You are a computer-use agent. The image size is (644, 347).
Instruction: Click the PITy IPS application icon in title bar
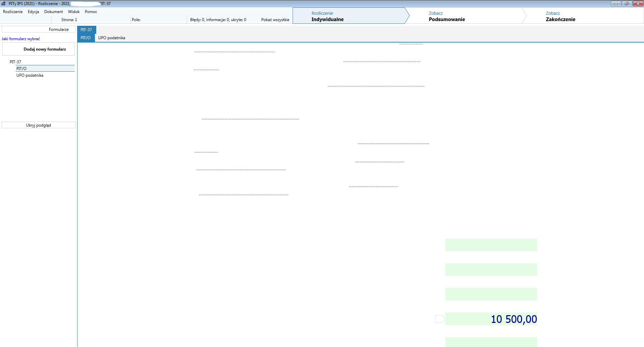click(3, 3)
